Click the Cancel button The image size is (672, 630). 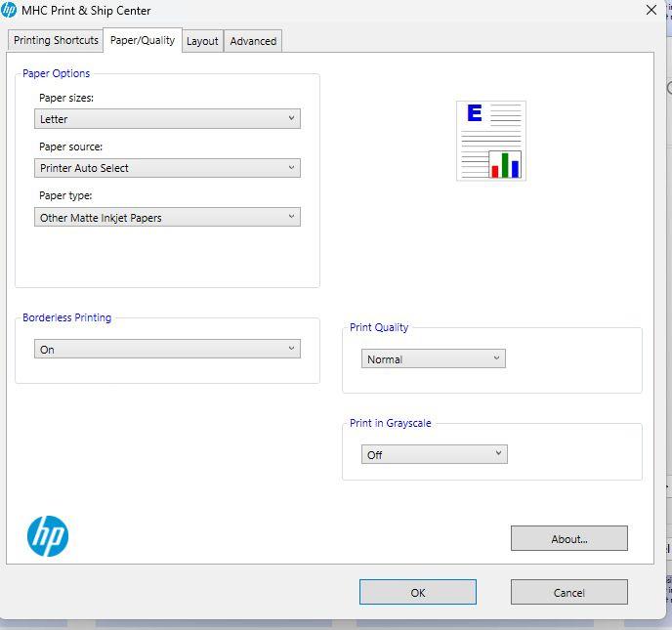pyautogui.click(x=569, y=592)
